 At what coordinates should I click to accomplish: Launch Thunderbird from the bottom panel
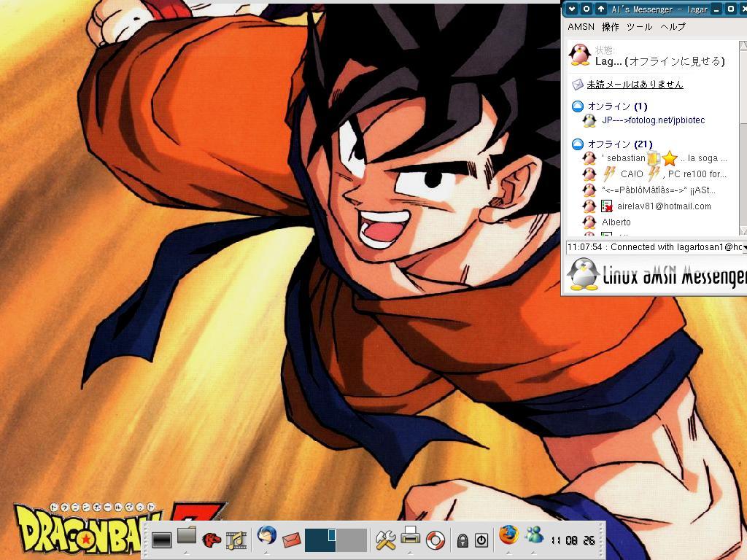pyautogui.click(x=266, y=537)
